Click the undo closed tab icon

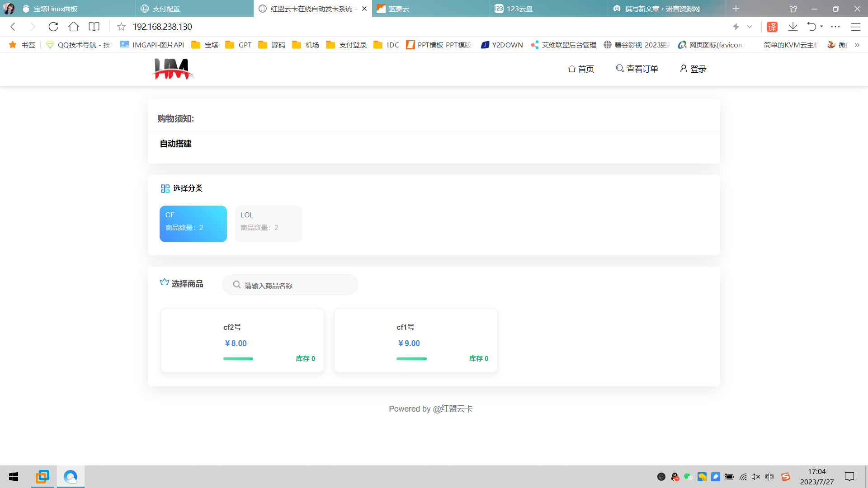click(x=811, y=27)
